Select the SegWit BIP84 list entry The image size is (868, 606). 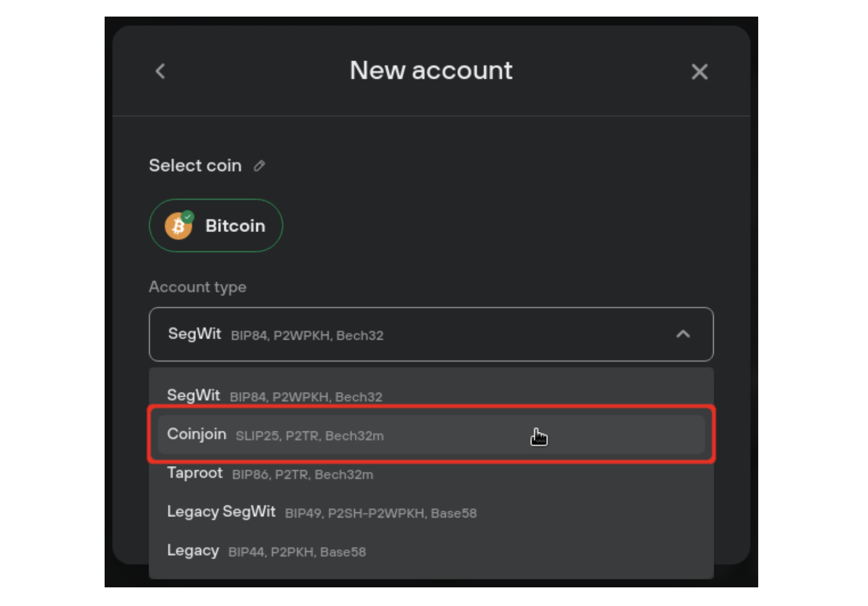(x=431, y=396)
